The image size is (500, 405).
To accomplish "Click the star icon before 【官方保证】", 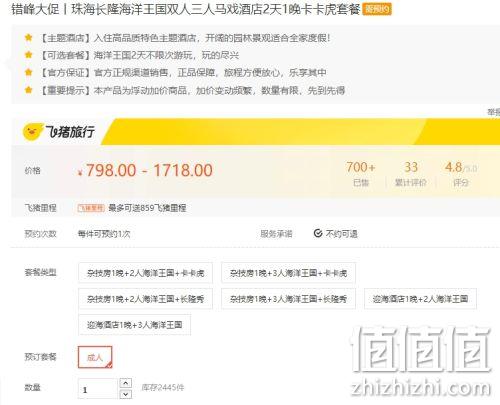I will (29, 72).
